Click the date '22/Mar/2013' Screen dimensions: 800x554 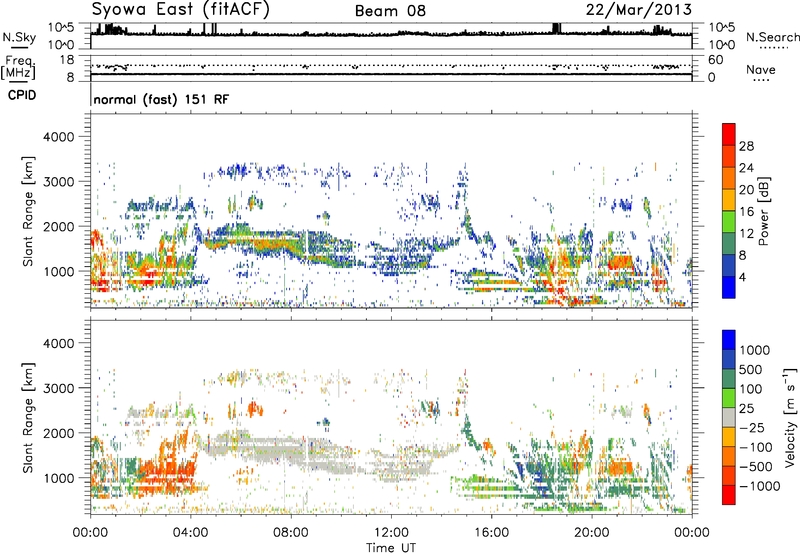pos(639,9)
